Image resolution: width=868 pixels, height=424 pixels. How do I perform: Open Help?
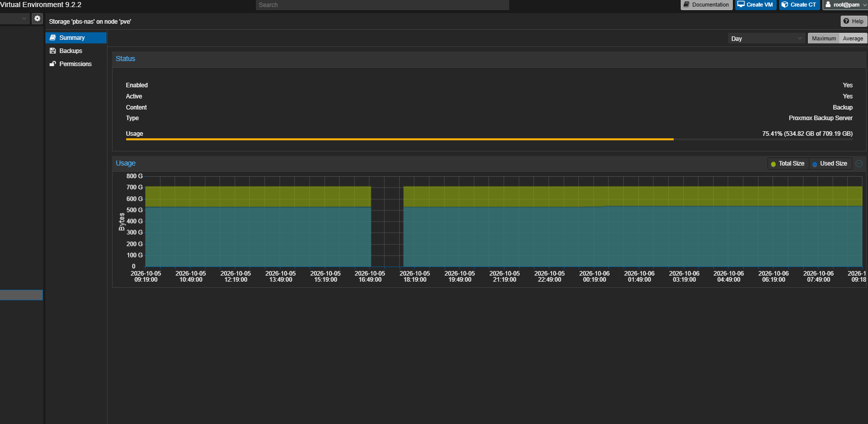point(854,21)
